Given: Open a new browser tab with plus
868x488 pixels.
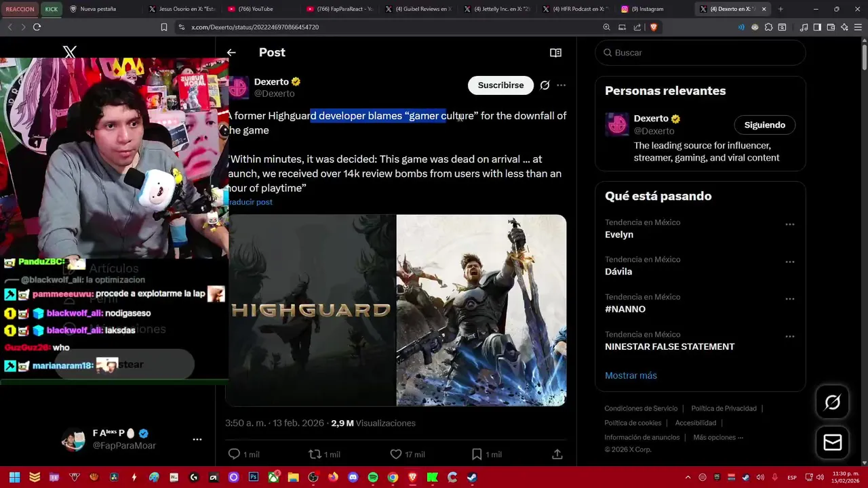Looking at the screenshot, I should pos(781,9).
